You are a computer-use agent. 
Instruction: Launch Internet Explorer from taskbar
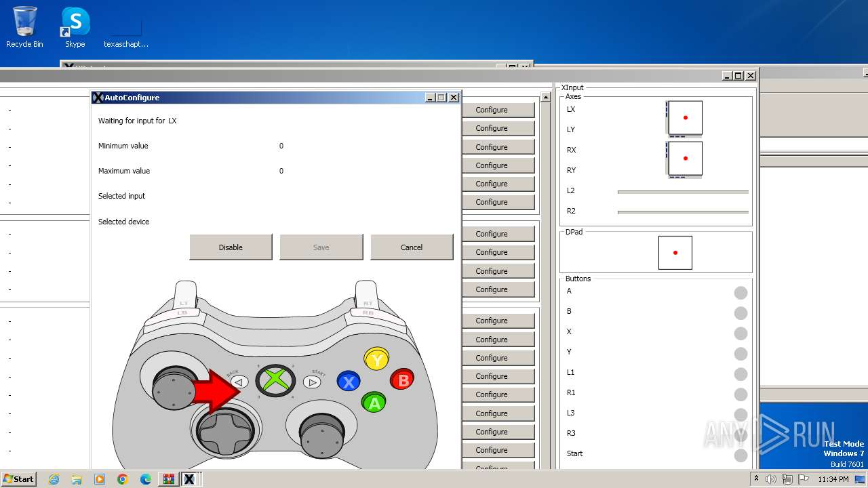coord(54,479)
